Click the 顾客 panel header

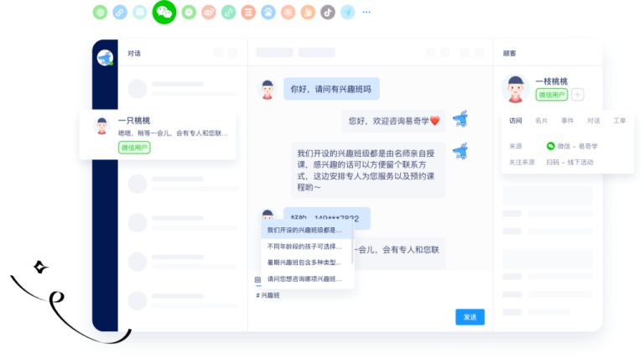[x=510, y=54]
